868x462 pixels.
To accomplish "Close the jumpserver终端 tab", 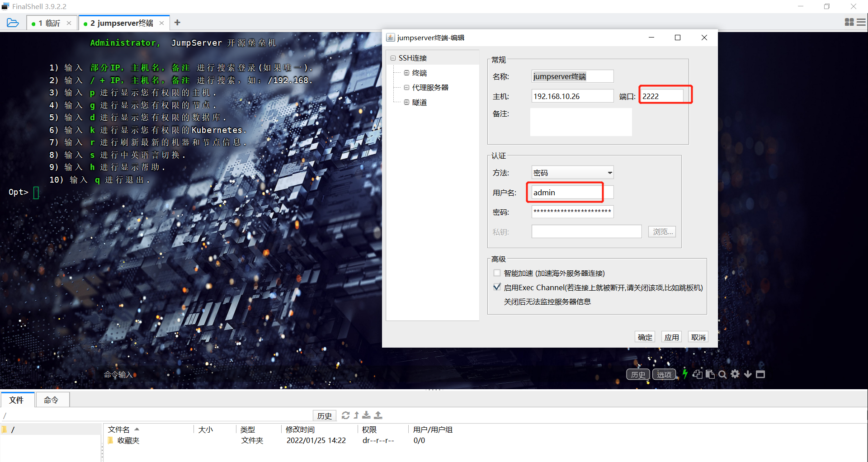I will click(x=161, y=23).
